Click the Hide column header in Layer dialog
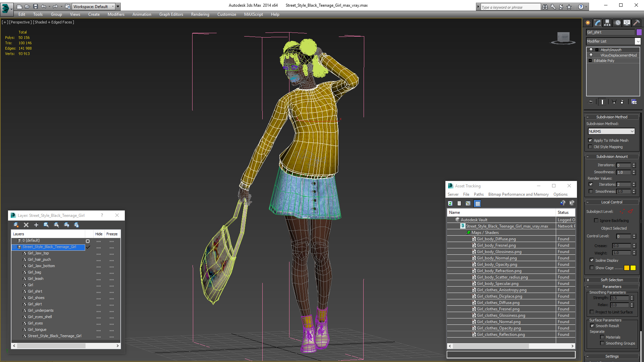Screen dimensions: 644x362 (99, 234)
